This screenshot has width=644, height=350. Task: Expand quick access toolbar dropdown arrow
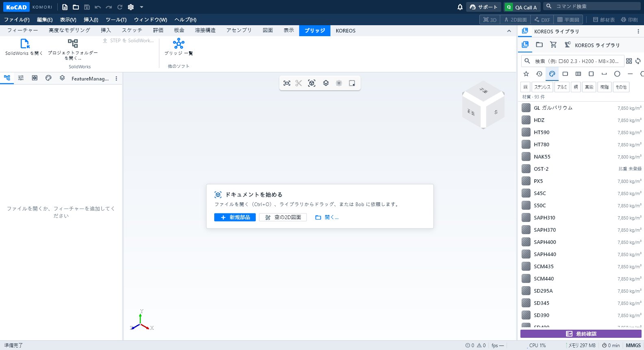tap(141, 7)
